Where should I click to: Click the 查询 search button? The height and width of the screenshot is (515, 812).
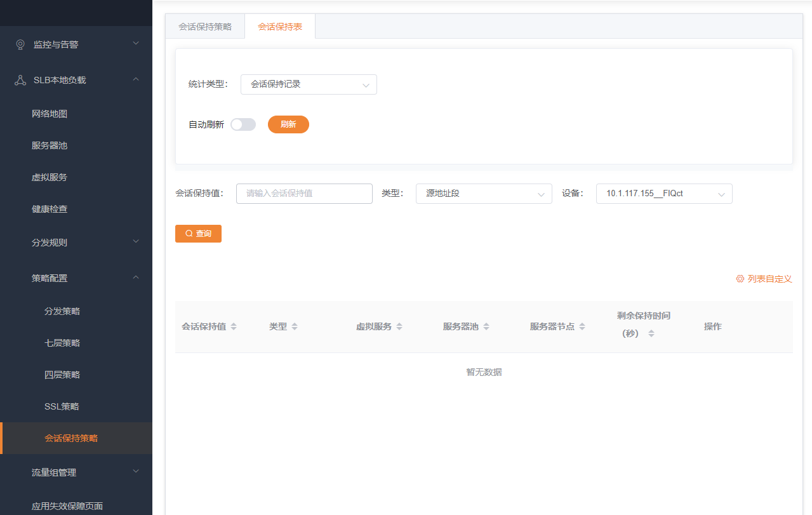tap(198, 234)
